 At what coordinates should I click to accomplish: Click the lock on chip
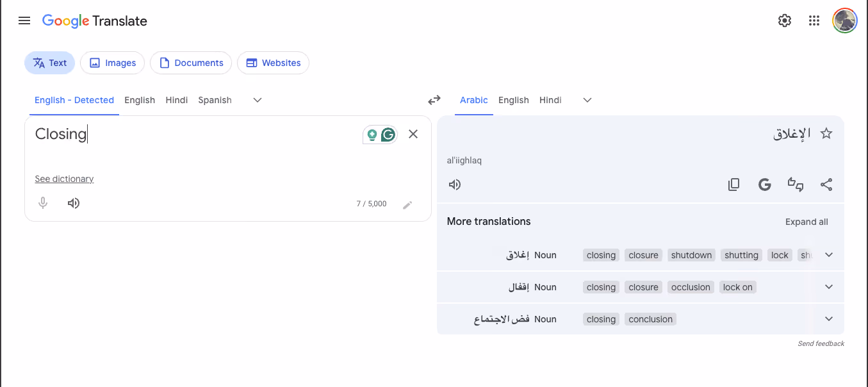click(738, 287)
